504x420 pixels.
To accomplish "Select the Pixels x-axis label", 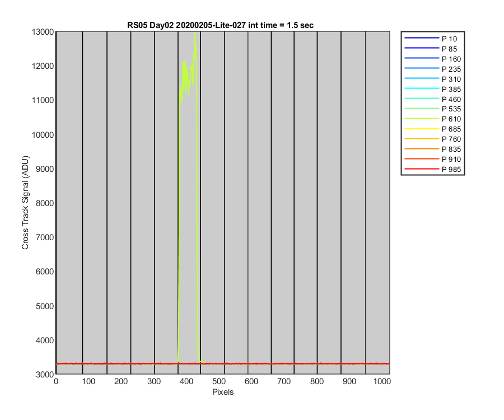I will pyautogui.click(x=223, y=392).
